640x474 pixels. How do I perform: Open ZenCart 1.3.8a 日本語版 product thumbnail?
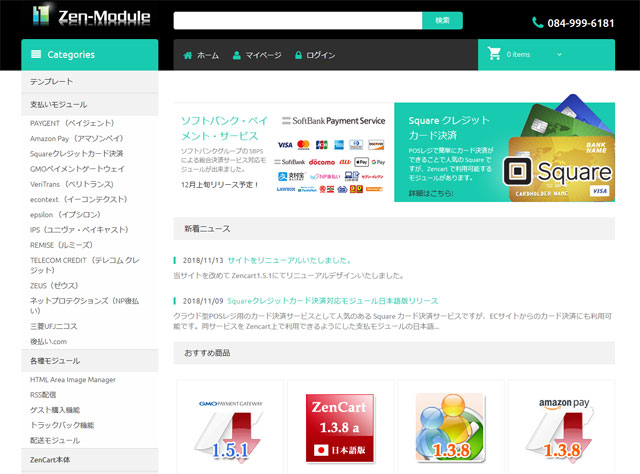[340, 428]
